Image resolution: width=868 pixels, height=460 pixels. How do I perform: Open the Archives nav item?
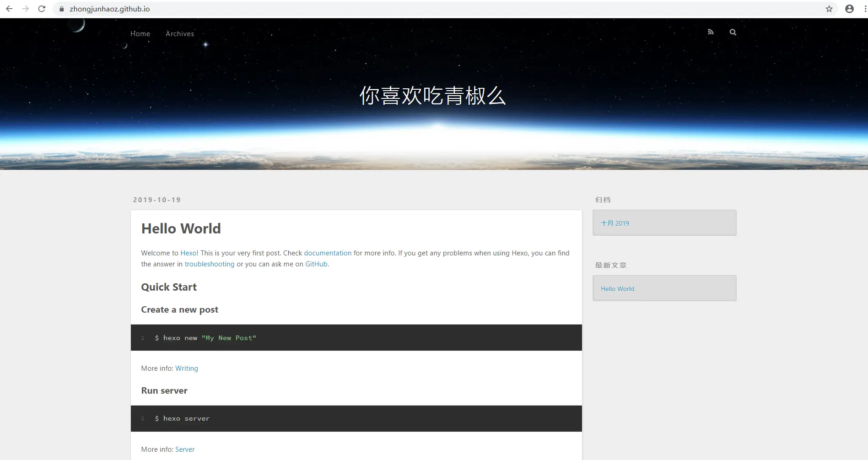[180, 33]
